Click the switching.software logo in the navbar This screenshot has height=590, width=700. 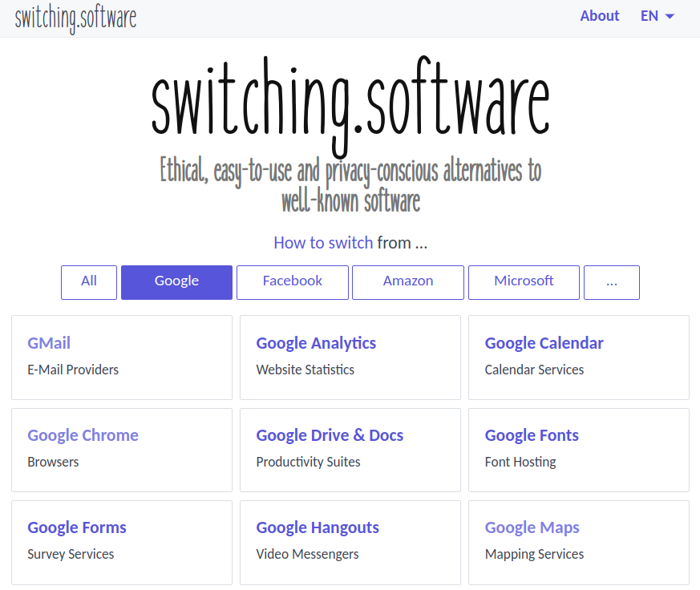click(75, 18)
